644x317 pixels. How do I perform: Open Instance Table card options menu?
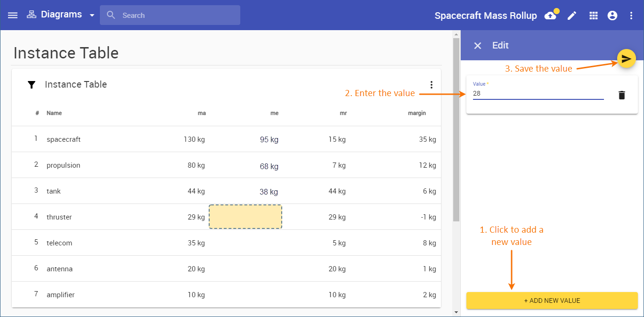[431, 85]
